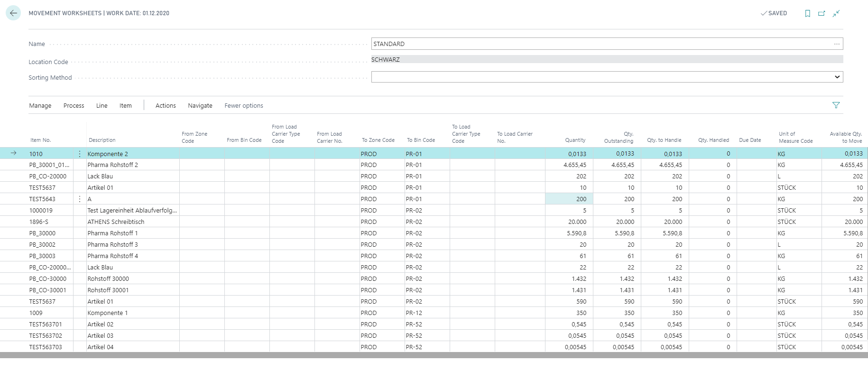The image size is (868, 371).
Task: Click description Komponente 1
Action: (x=108, y=313)
